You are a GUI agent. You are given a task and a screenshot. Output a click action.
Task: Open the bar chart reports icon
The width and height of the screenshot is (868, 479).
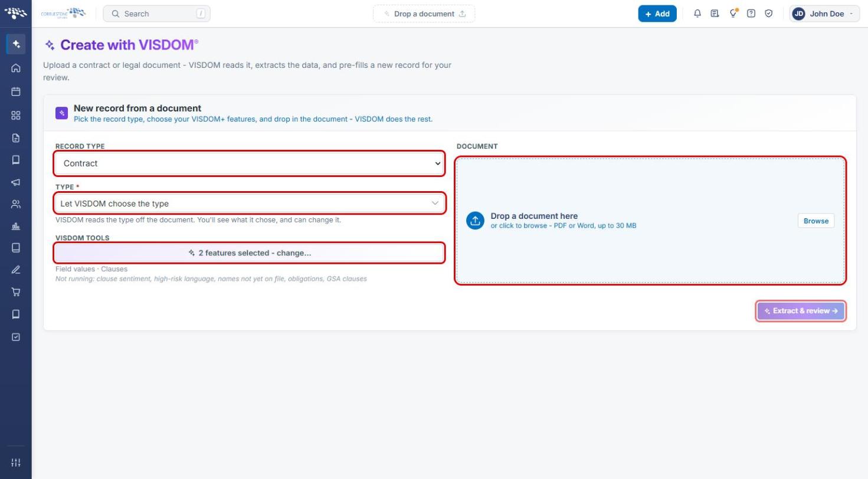(16, 226)
